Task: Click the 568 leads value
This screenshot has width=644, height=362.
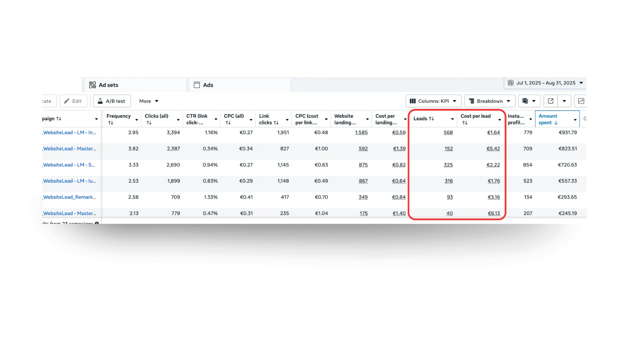Action: coord(448,133)
